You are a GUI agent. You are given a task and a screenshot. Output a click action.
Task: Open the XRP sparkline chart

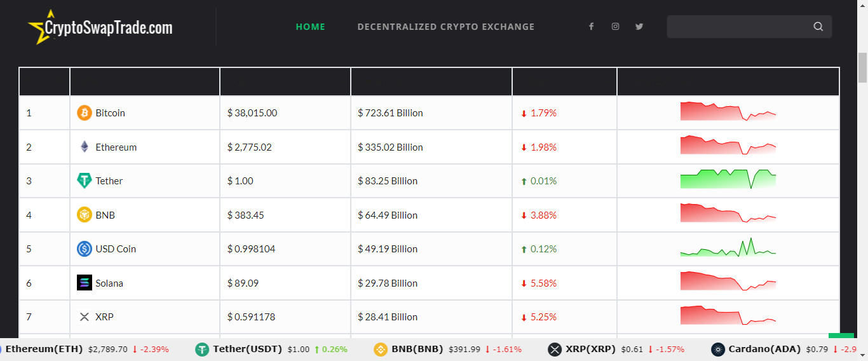click(728, 315)
